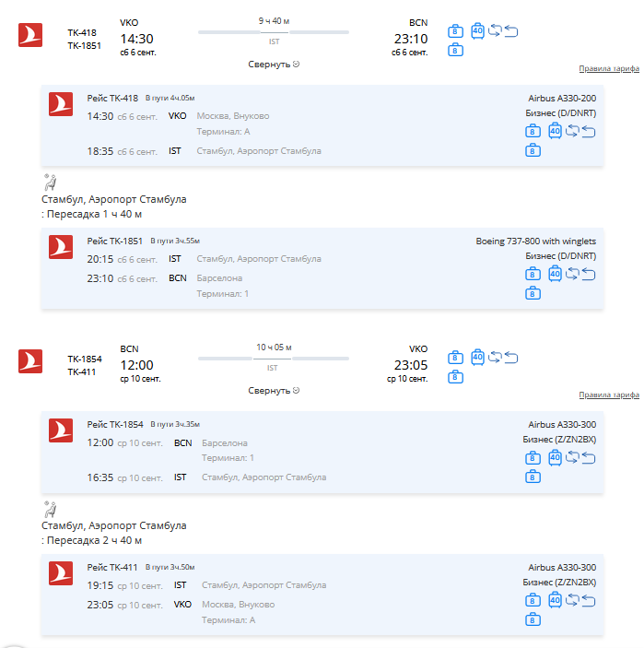This screenshot has height=648, width=644.
Task: Click the IST route line of 10 ч 05 м trip
Action: click(x=274, y=359)
